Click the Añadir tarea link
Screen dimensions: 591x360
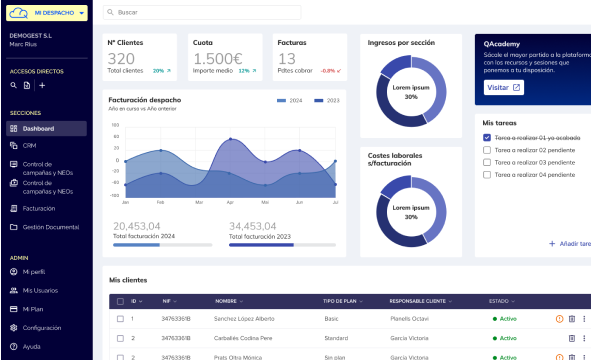pos(570,244)
